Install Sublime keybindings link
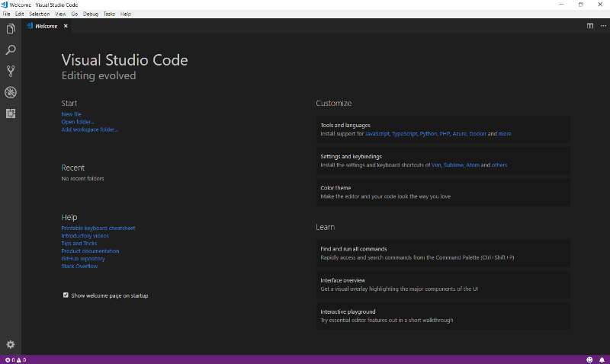 point(454,165)
